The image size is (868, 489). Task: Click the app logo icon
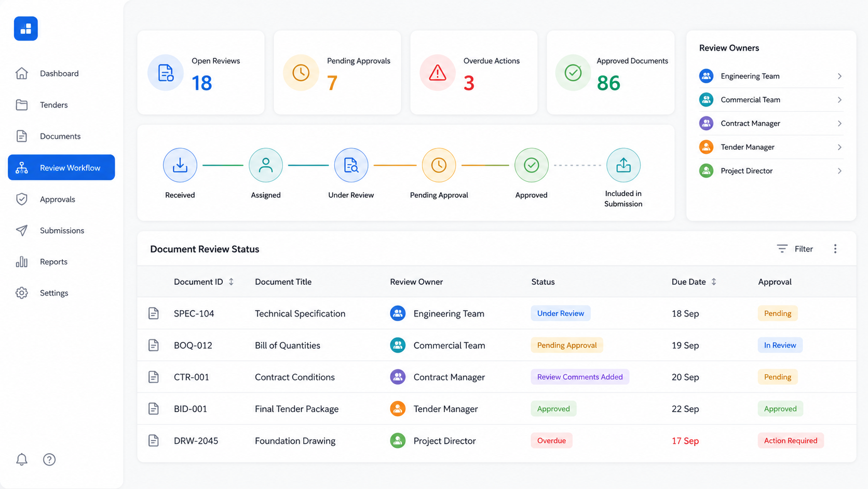25,29
